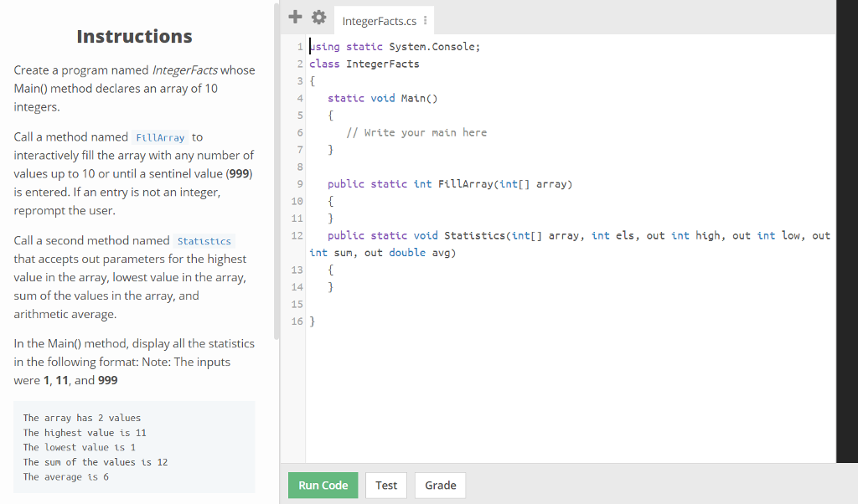Click the example output block showing array statistics

[x=134, y=447]
